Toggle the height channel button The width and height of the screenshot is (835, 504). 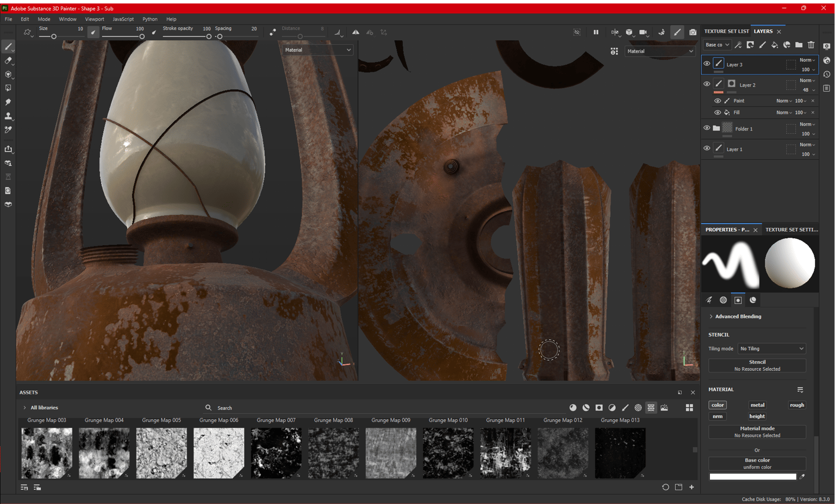(x=757, y=416)
